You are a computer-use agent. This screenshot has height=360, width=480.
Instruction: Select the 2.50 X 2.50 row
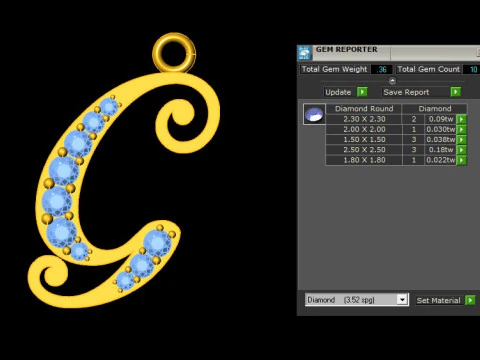coord(396,150)
